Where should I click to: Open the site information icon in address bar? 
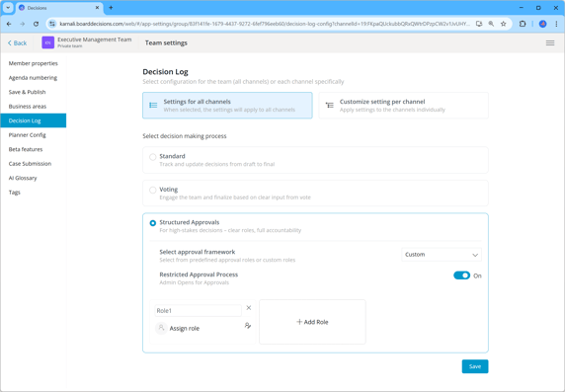[52, 24]
